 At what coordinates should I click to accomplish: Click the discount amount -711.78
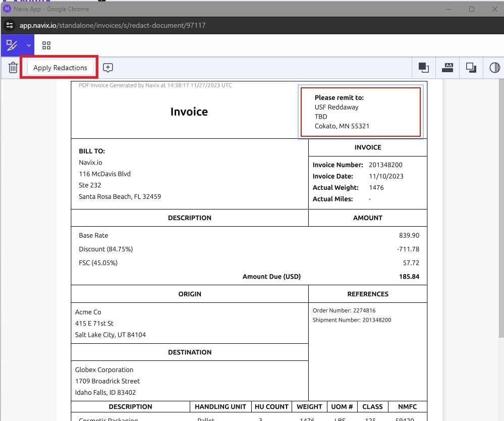[x=408, y=249]
